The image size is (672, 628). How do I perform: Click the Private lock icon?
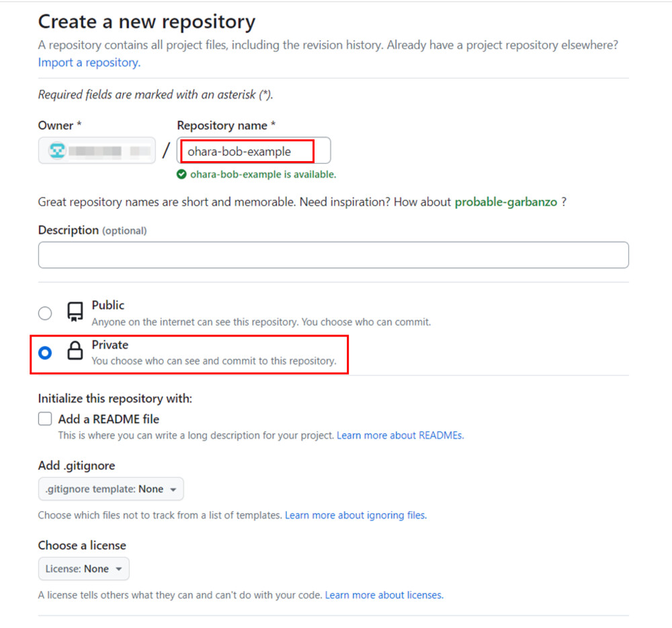tap(75, 352)
